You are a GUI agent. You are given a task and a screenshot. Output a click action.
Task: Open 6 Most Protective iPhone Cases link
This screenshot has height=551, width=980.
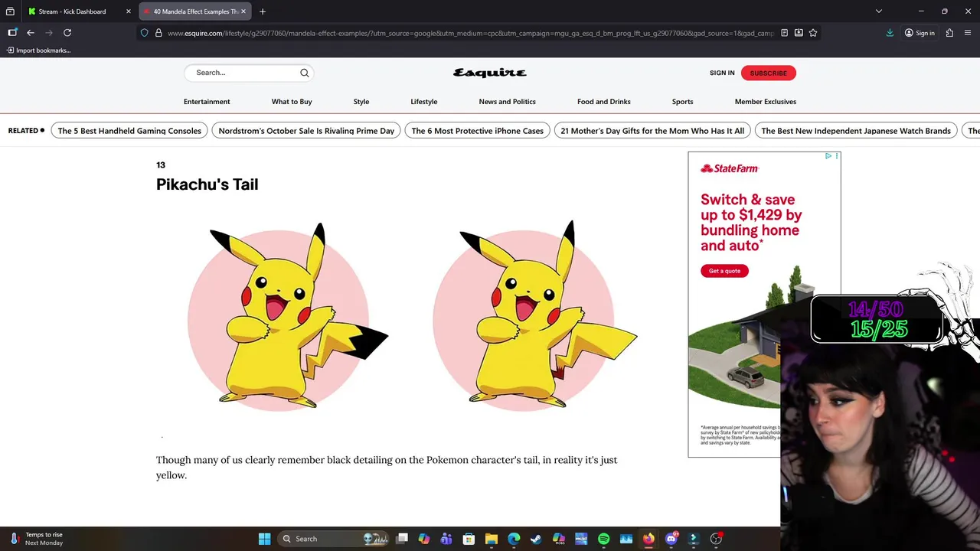[x=477, y=131]
